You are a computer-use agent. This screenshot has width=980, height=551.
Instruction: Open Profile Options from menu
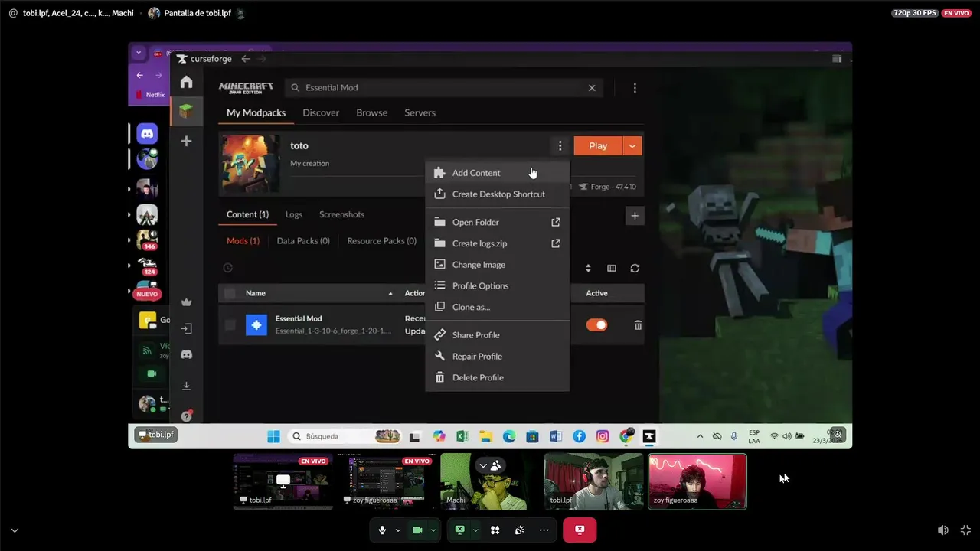[498, 286]
